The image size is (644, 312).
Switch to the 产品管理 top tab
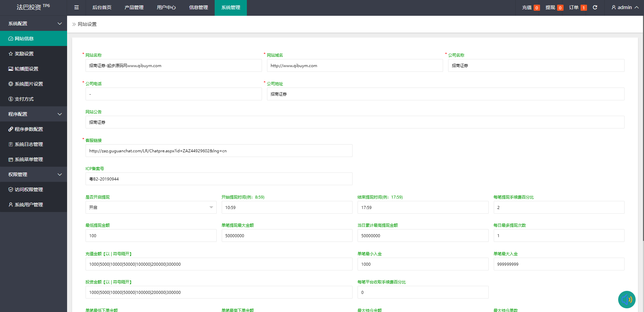click(134, 7)
